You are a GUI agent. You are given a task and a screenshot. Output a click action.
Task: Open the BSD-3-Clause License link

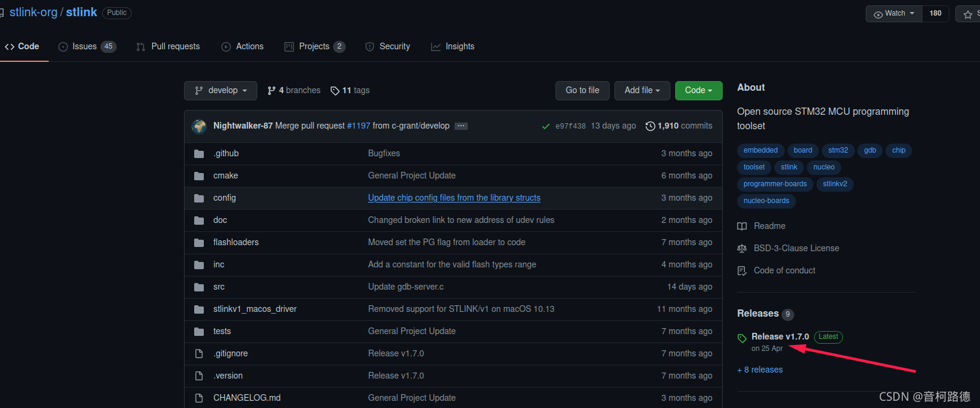pyautogui.click(x=796, y=249)
